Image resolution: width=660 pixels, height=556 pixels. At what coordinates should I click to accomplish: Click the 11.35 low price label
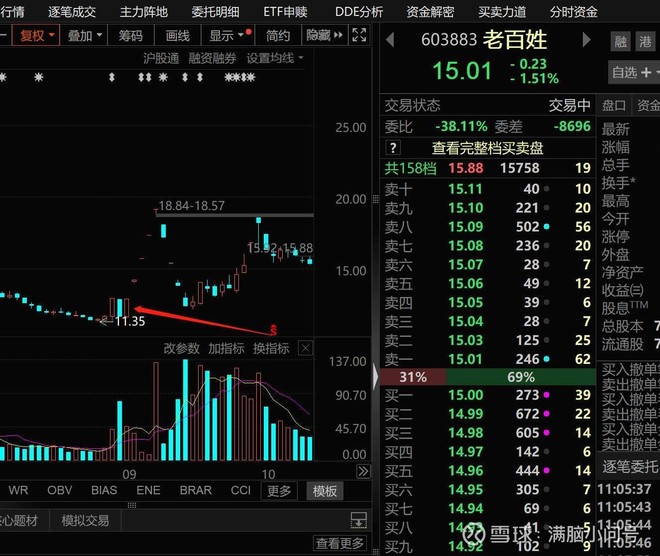(x=130, y=322)
